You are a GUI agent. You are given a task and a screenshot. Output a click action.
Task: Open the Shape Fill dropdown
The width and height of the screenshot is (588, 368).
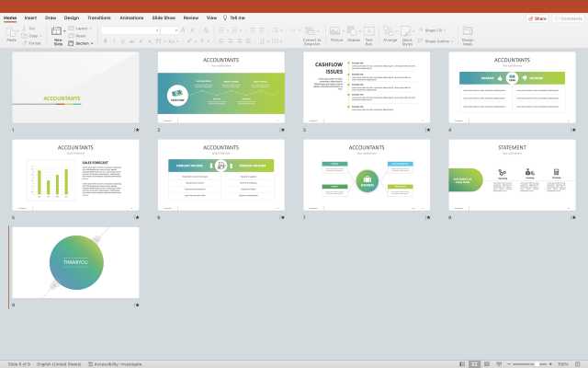438,29
